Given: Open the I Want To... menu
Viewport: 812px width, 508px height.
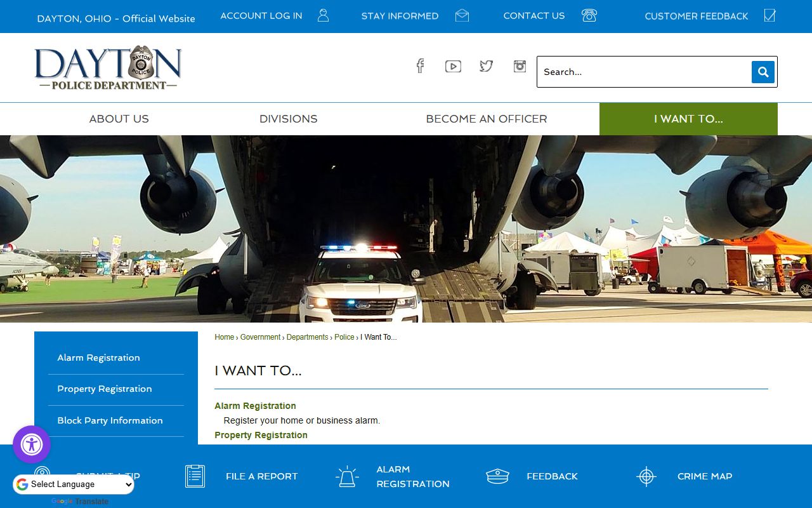Looking at the screenshot, I should coord(688,119).
